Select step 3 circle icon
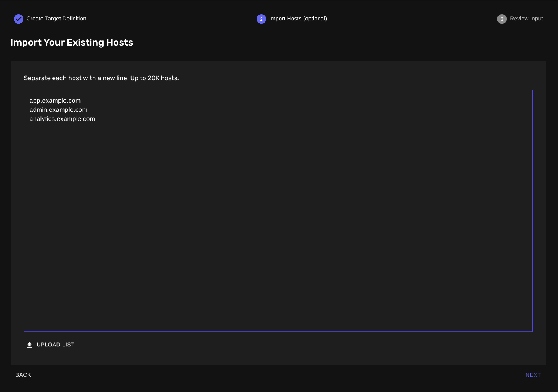Screen dimensions: 558x392 [502, 19]
